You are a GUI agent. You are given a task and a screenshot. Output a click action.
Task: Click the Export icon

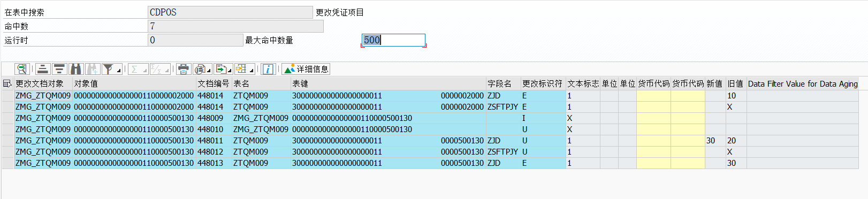point(220,69)
